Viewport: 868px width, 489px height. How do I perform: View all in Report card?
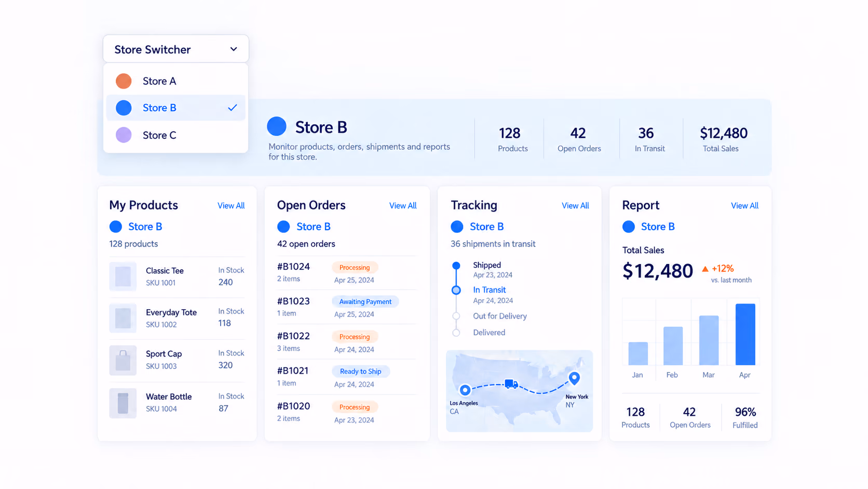[x=744, y=206]
